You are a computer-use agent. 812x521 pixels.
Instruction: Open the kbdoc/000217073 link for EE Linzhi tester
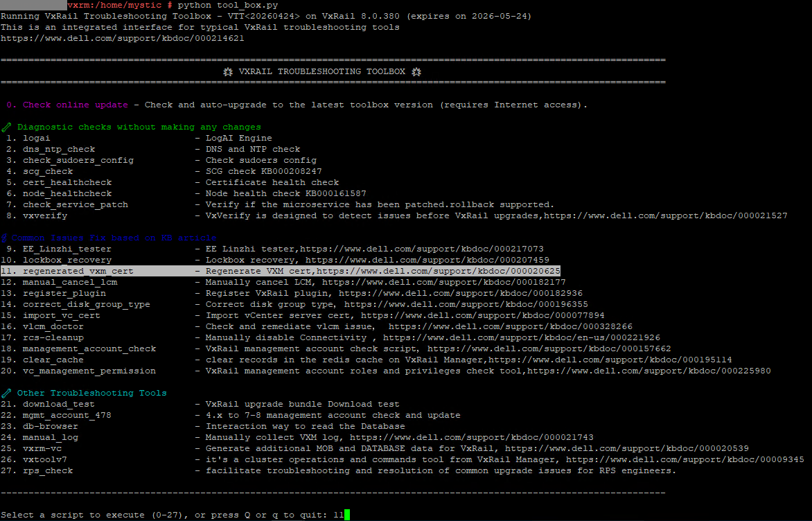[x=421, y=249]
